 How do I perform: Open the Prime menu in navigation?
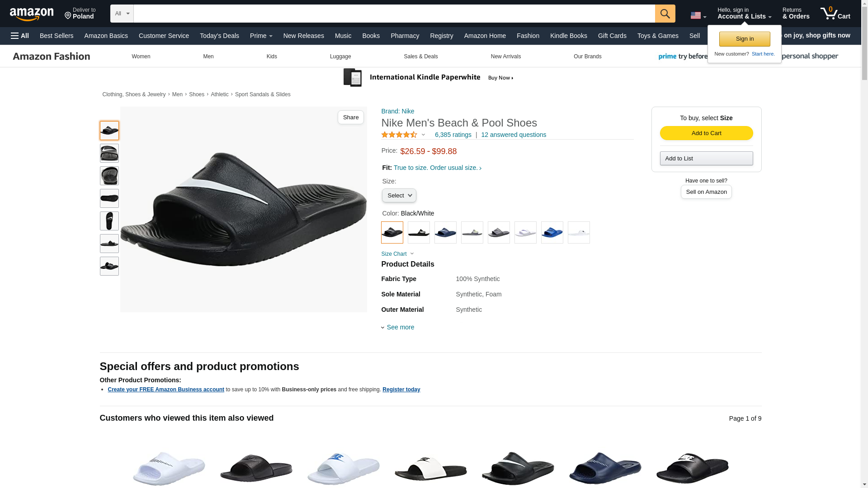point(261,36)
